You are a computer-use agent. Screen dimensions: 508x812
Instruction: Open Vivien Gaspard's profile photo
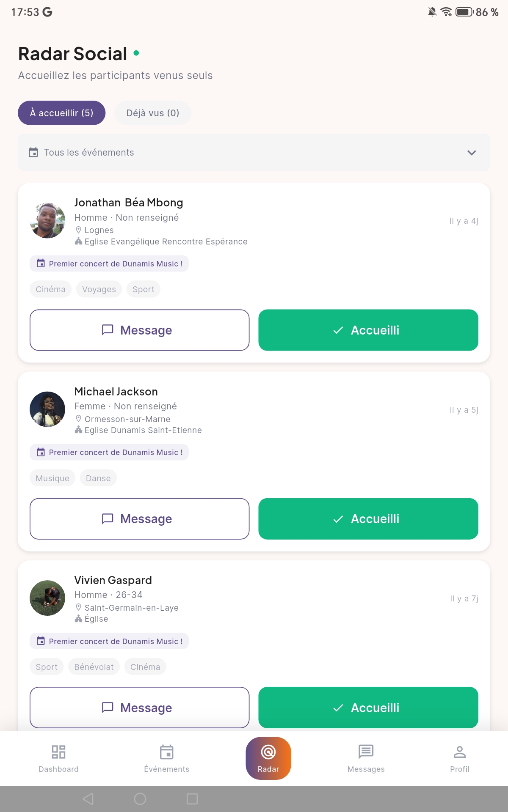[x=47, y=598]
